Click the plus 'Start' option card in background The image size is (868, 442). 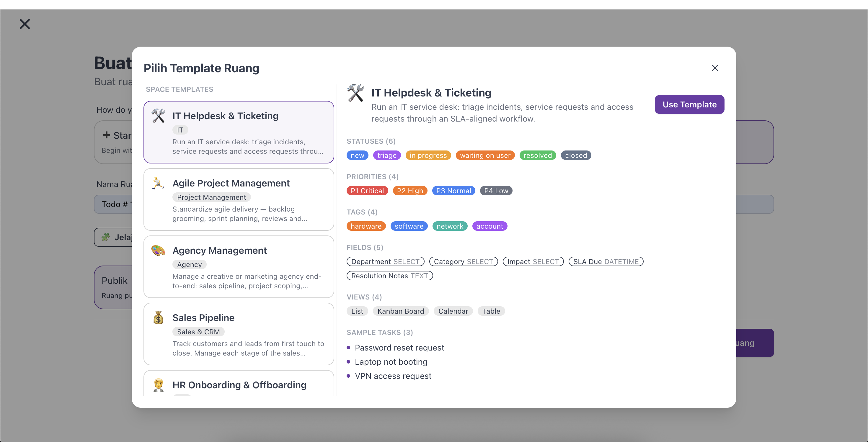pos(113,142)
